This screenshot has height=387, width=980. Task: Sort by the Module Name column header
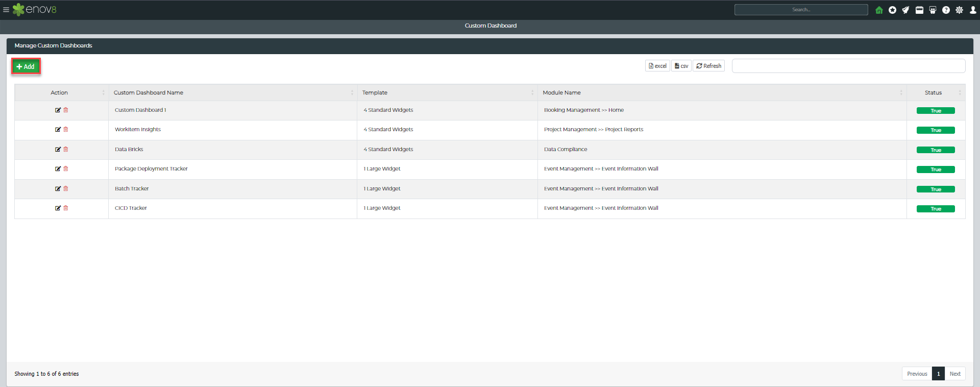point(722,92)
